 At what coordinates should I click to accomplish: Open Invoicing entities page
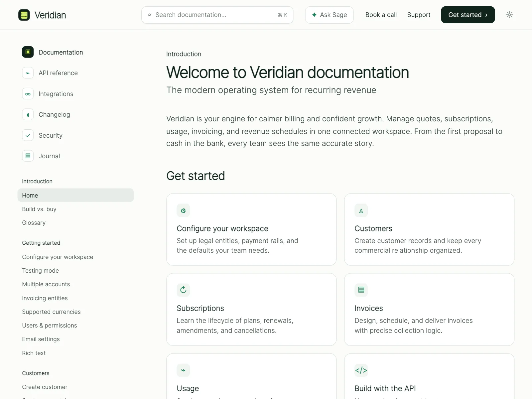click(x=45, y=298)
